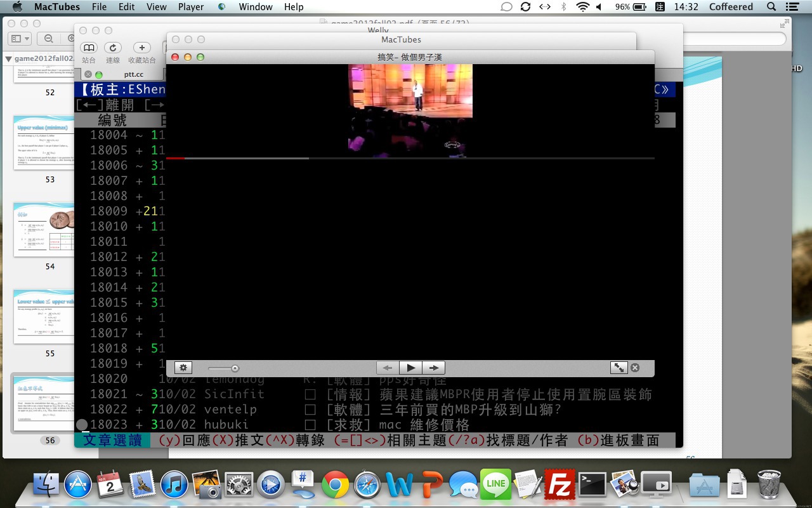Click the video frame in MacTubes

pos(410,109)
